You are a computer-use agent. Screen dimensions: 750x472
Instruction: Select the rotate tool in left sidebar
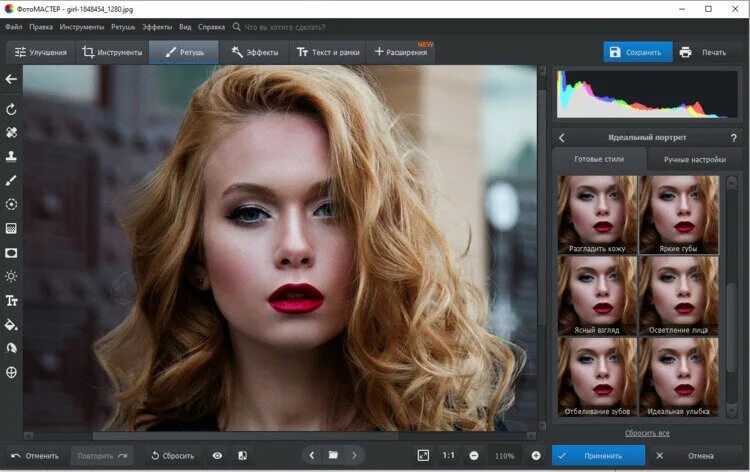coord(11,110)
